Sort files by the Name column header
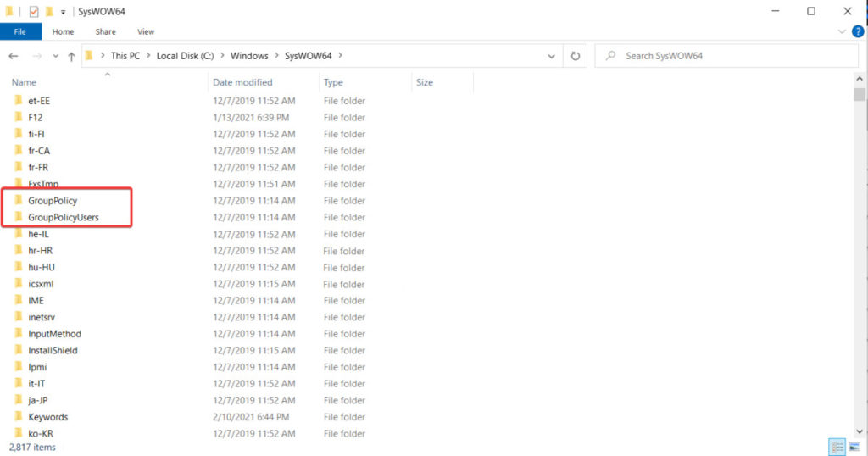This screenshot has height=456, width=868. [24, 82]
